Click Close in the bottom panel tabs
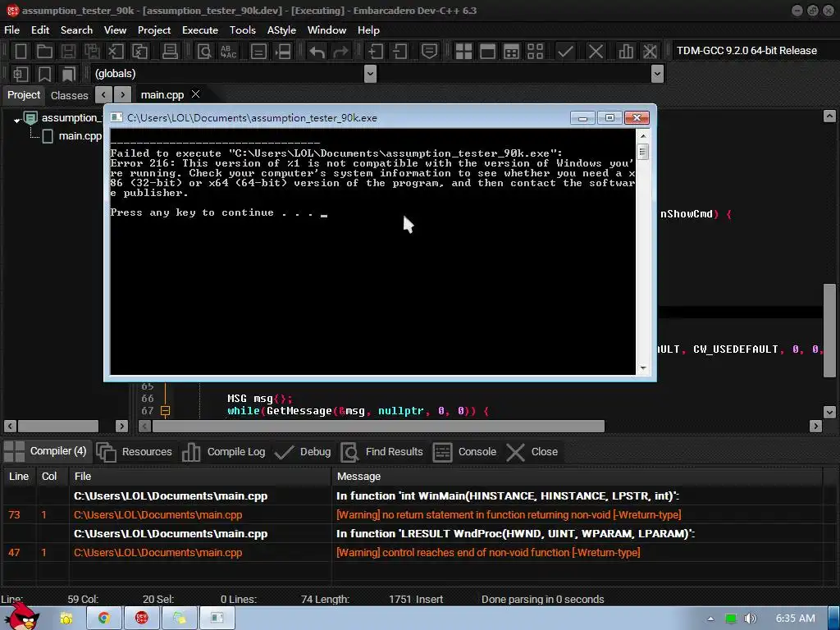Image resolution: width=840 pixels, height=630 pixels. [532, 452]
